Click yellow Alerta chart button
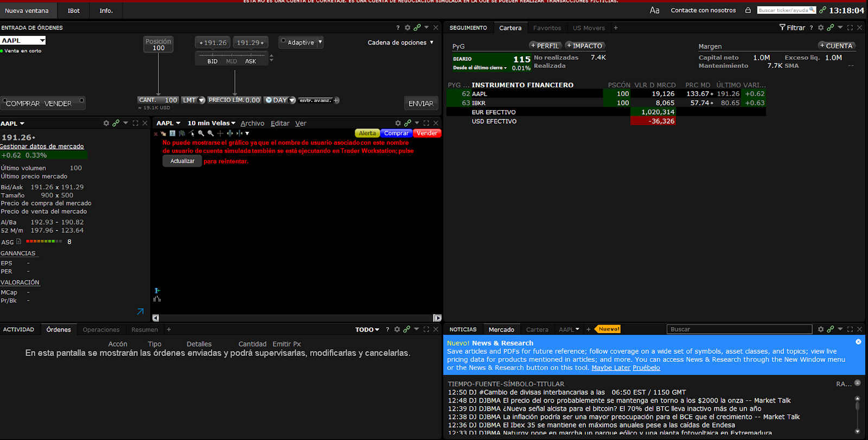 pos(367,133)
